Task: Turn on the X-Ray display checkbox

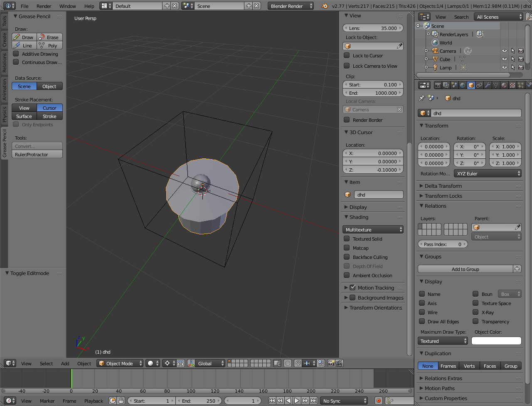Action: click(475, 312)
